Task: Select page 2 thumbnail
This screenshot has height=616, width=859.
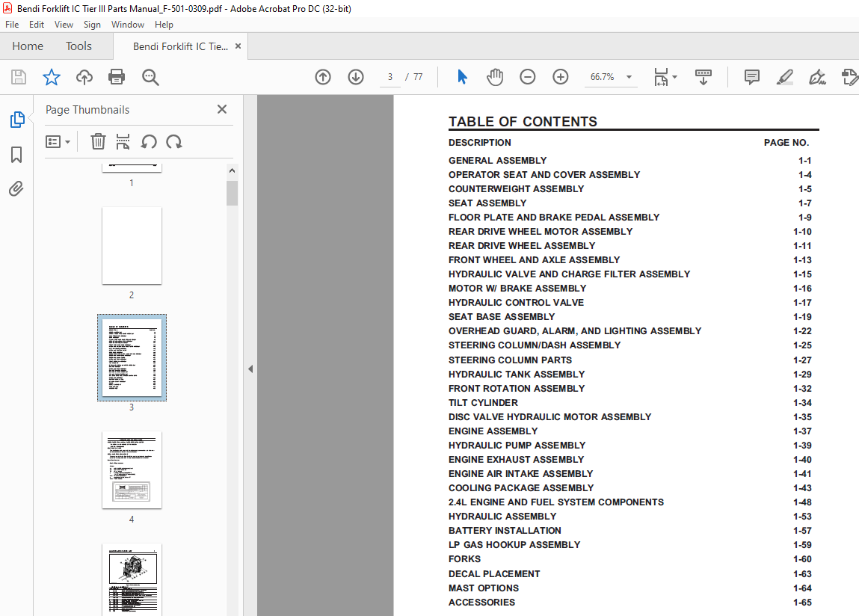Action: point(132,245)
